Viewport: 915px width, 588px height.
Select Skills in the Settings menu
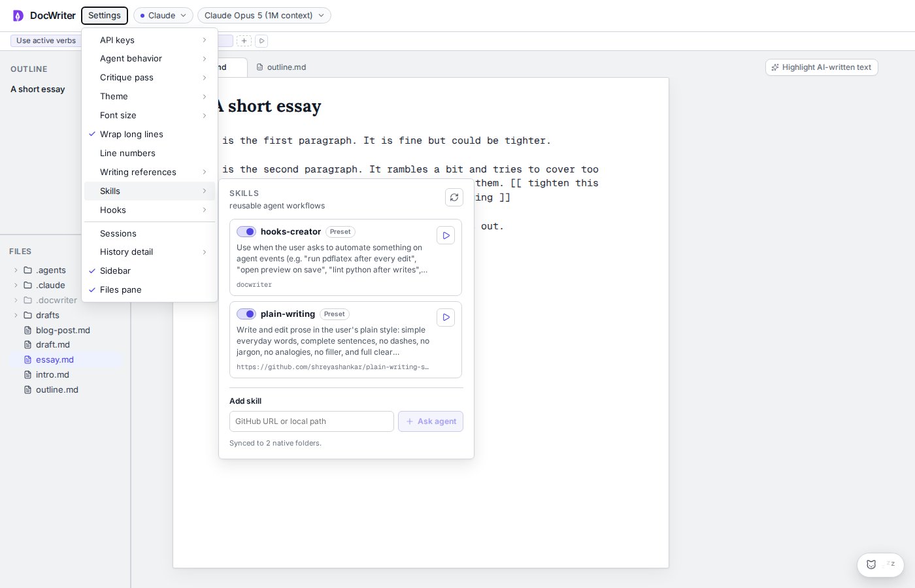(x=150, y=191)
